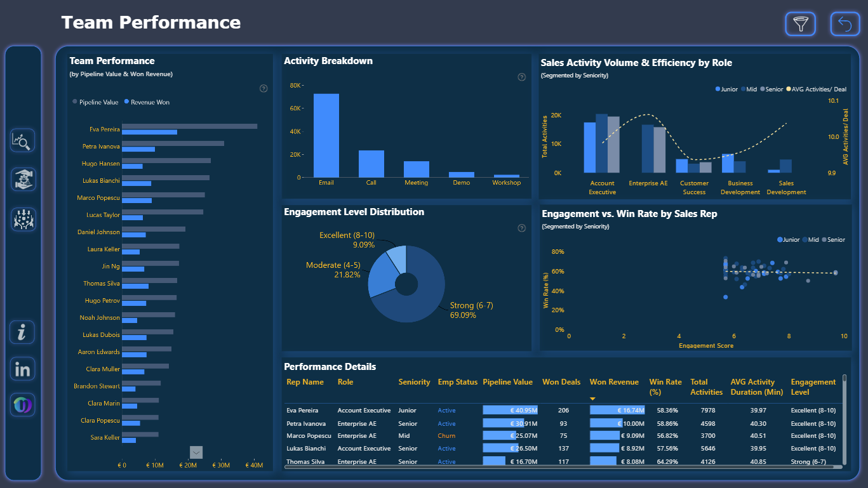Select Workshop axis label in Activity Breakdown
This screenshot has width=868, height=488.
point(507,183)
